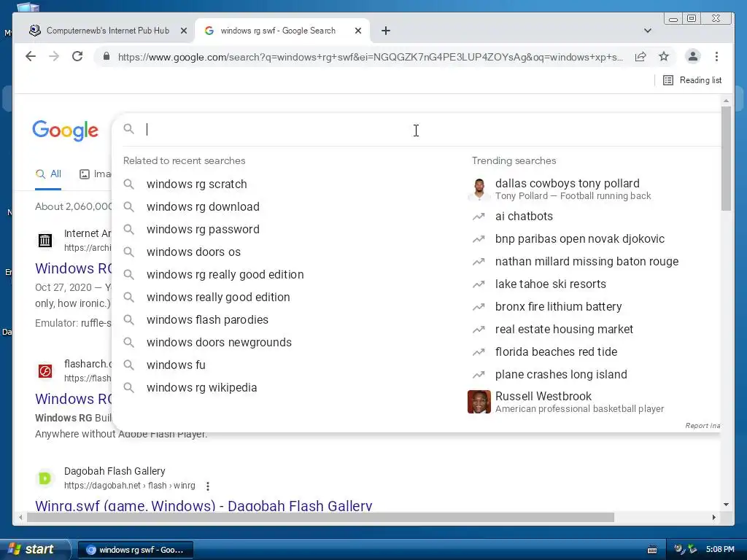Click the flasharch result favicon icon
Image resolution: width=747 pixels, height=560 pixels.
44,370
